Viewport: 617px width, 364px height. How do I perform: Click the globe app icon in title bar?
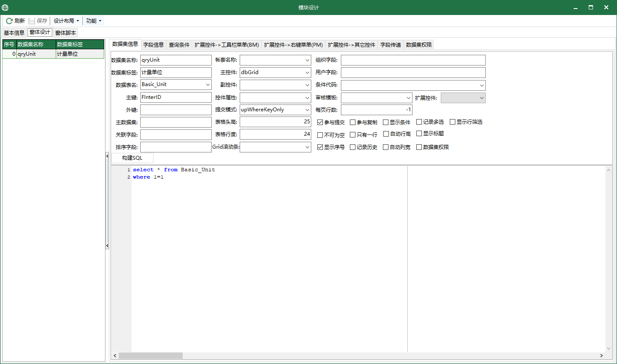(x=5, y=7)
